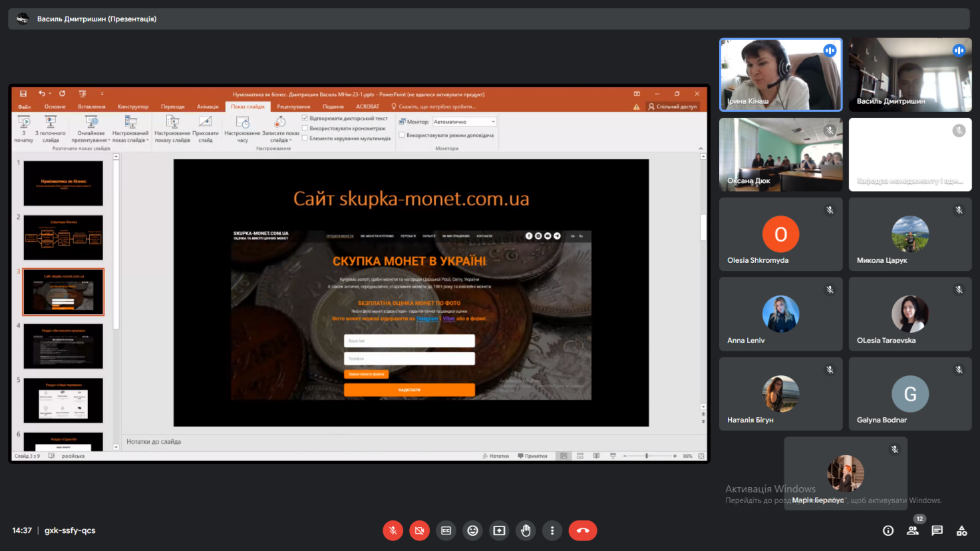
Task: Click the zoom out minus button
Action: [x=625, y=456]
